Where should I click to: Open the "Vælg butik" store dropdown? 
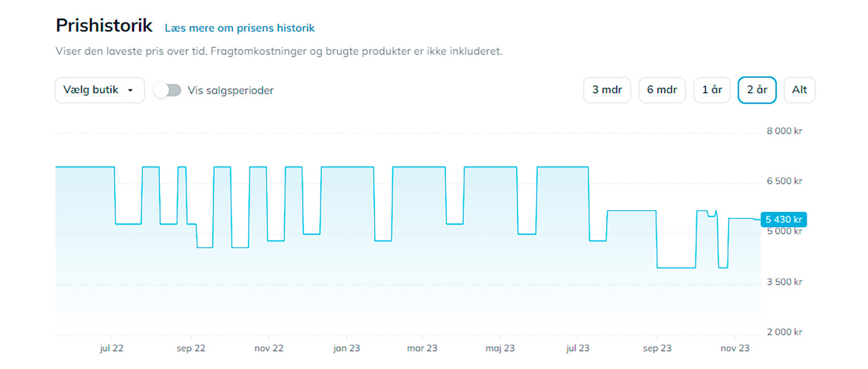point(99,90)
